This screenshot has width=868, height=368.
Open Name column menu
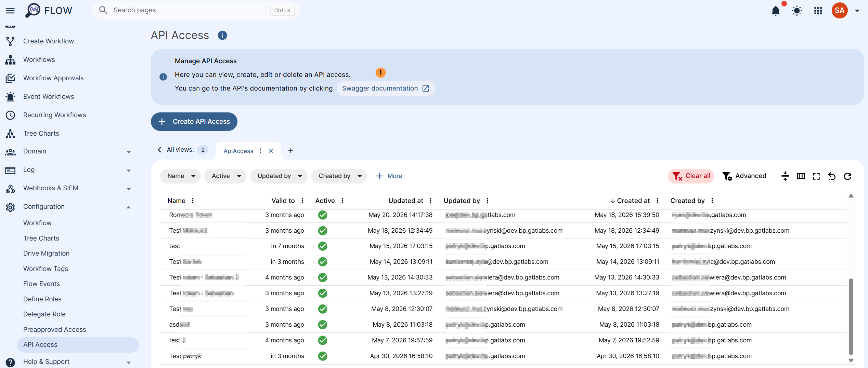coord(193,201)
